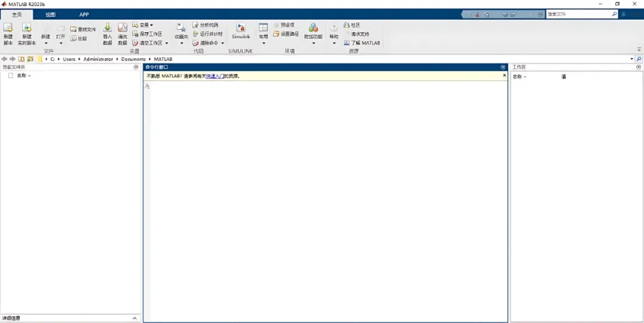Open the 收藏夹 favorites dropdown
644x323 pixels.
[x=181, y=35]
